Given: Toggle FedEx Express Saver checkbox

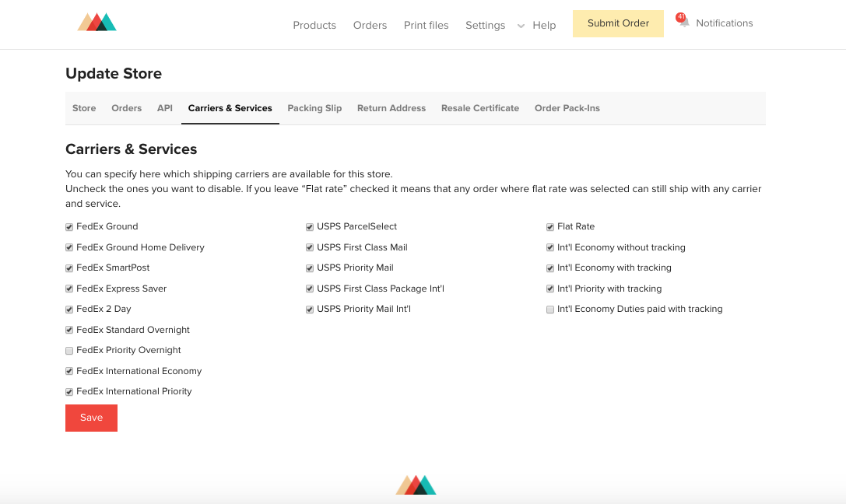Looking at the screenshot, I should [x=69, y=289].
